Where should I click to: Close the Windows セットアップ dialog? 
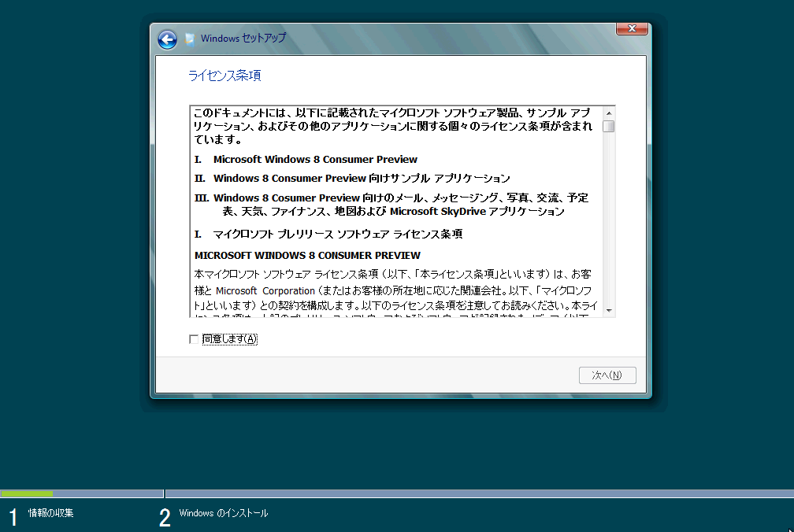point(632,29)
